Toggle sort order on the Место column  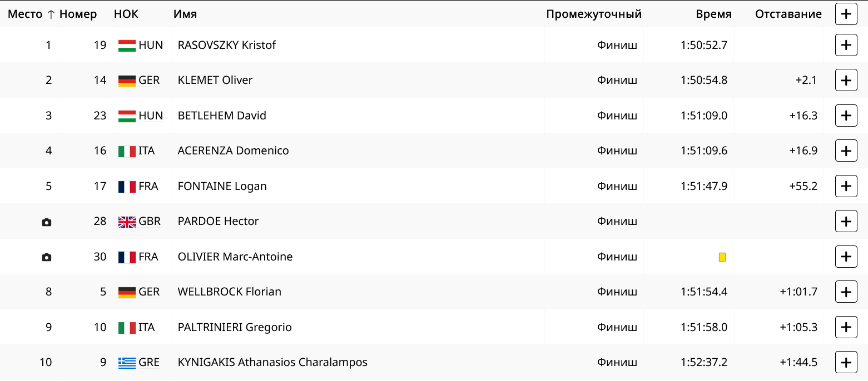pos(26,14)
